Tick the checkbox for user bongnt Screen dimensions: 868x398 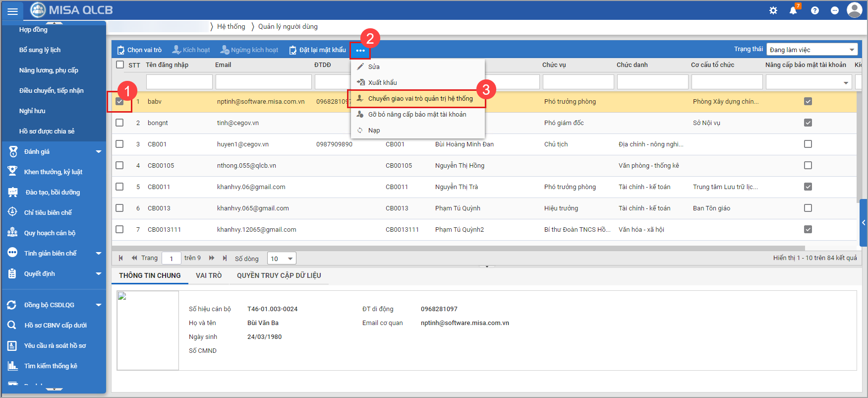click(x=119, y=123)
